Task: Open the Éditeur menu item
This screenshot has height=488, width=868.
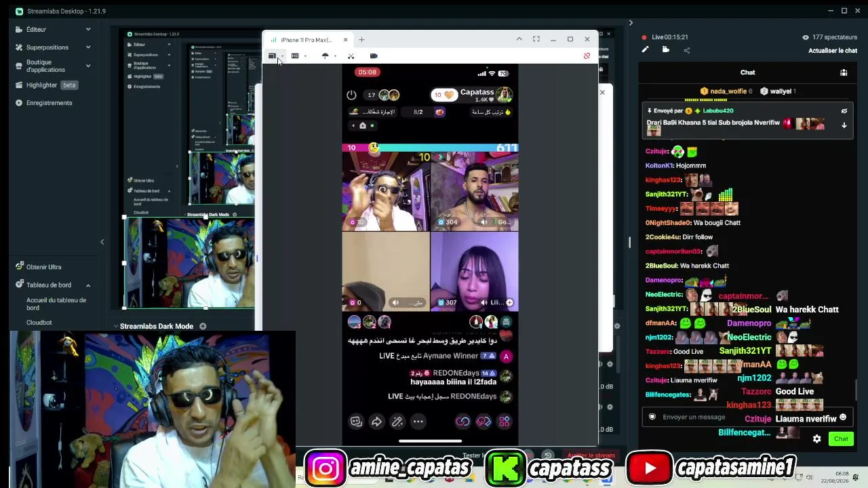Action: pyautogui.click(x=37, y=30)
